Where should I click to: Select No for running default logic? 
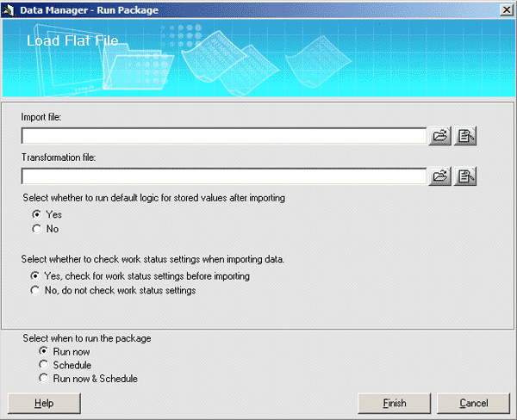(36, 229)
